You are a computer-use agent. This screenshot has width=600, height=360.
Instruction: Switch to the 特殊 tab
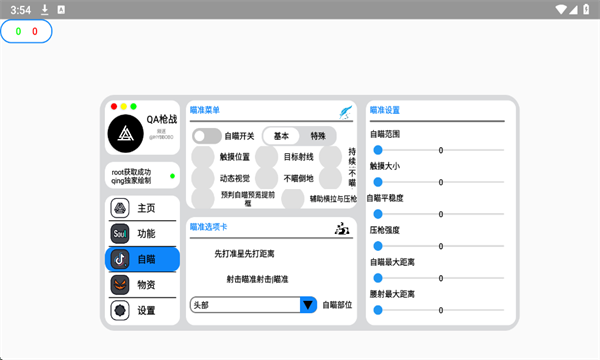point(318,136)
